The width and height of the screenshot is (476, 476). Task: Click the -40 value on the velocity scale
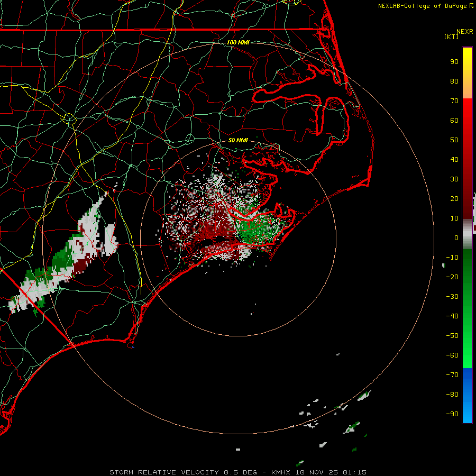pyautogui.click(x=452, y=316)
